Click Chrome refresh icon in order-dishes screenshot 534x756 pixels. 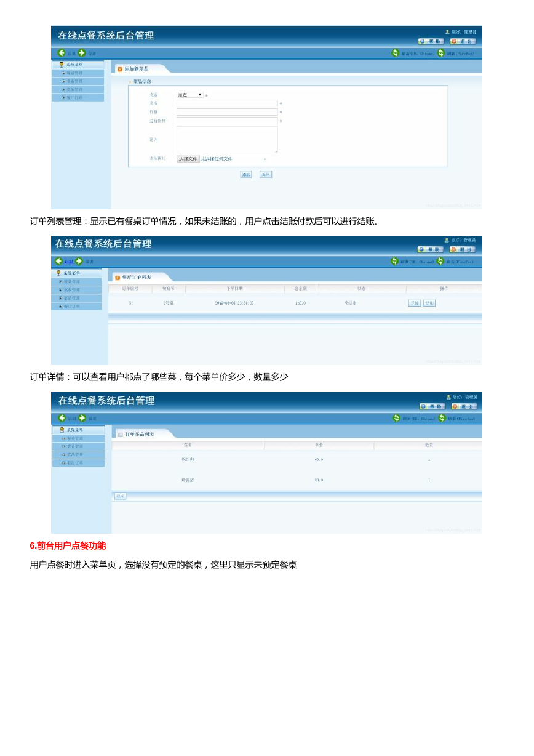click(x=397, y=418)
